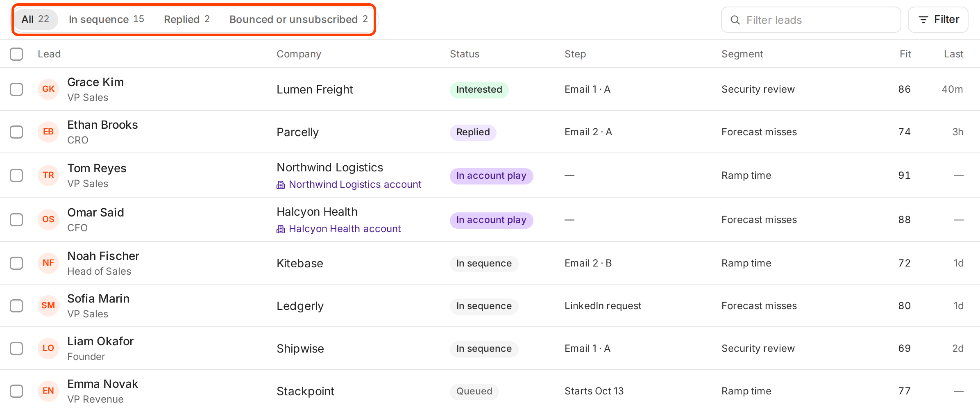This screenshot has height=410, width=980.
Task: Follow the Halcyon Health account link
Action: (x=339, y=229)
